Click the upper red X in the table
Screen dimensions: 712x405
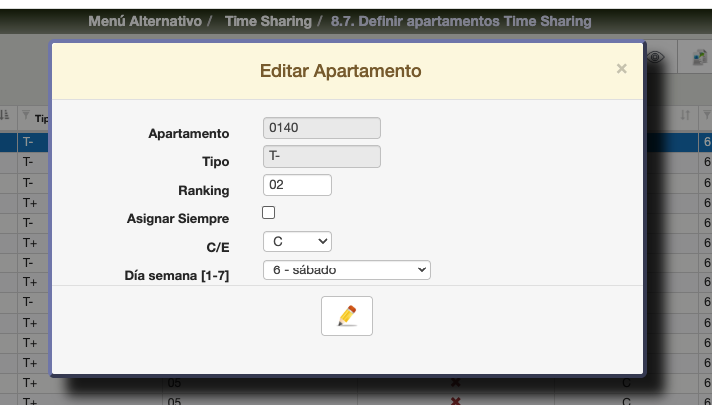click(x=456, y=382)
